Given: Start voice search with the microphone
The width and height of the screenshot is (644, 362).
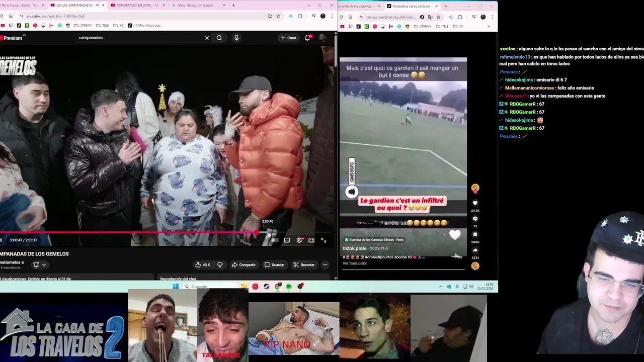Looking at the screenshot, I should [236, 38].
